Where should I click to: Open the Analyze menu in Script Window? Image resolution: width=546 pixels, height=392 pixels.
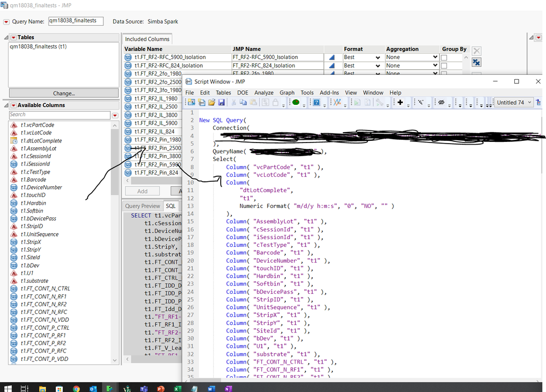(x=263, y=93)
